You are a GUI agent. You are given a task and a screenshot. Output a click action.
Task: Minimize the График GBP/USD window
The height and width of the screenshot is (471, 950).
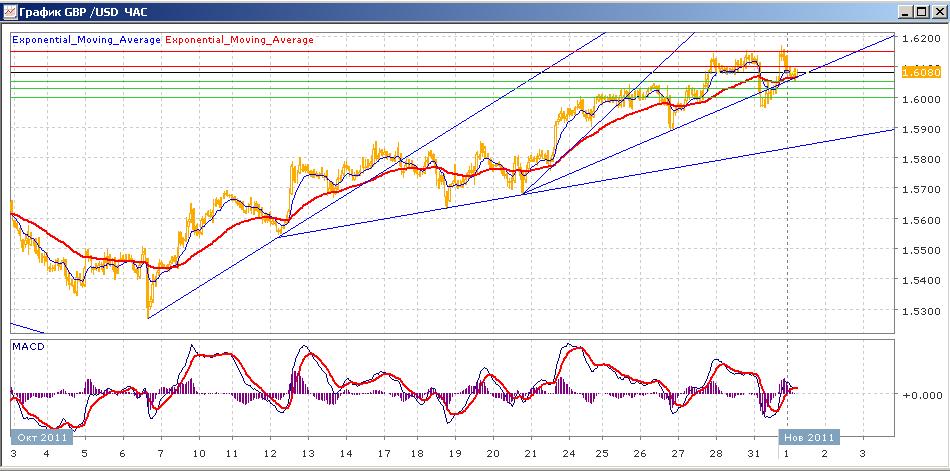pos(906,12)
